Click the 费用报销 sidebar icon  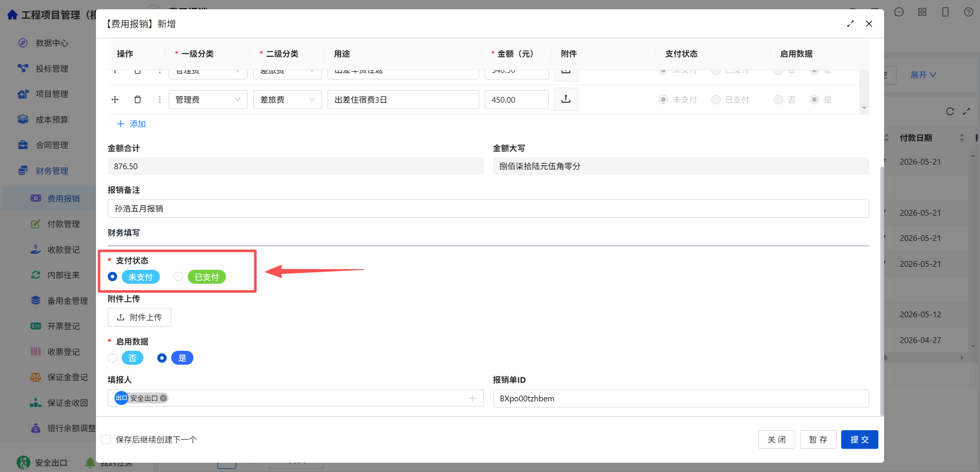click(x=36, y=198)
